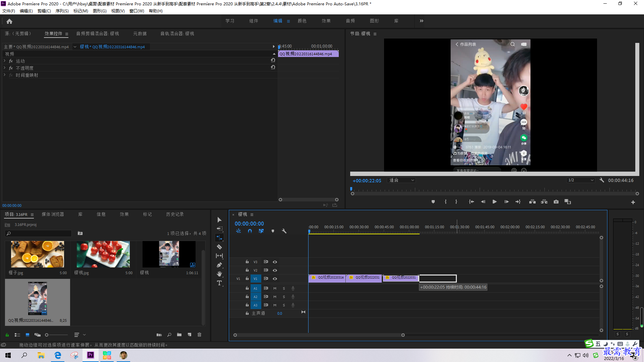Open program monitor button editor plus
Image resolution: width=644 pixels, height=362 pixels.
[633, 202]
